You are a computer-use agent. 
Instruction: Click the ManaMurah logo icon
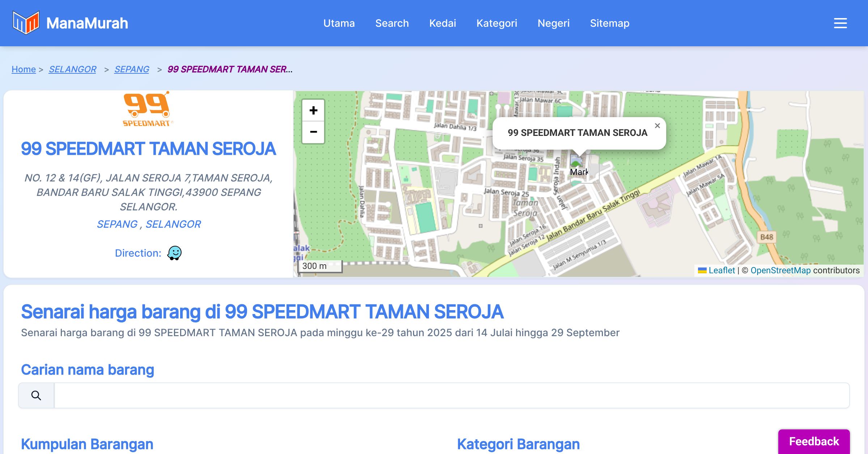click(x=26, y=23)
